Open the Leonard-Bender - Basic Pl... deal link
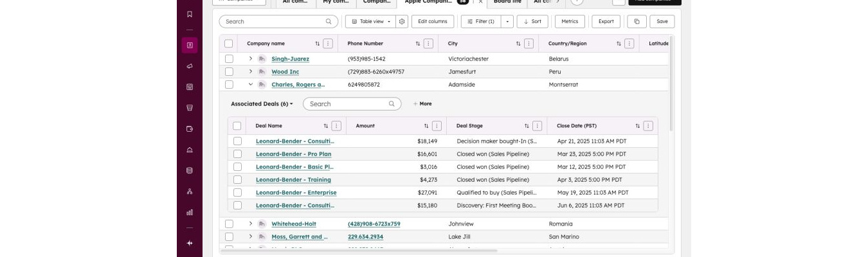The image size is (868, 257). 294,167
